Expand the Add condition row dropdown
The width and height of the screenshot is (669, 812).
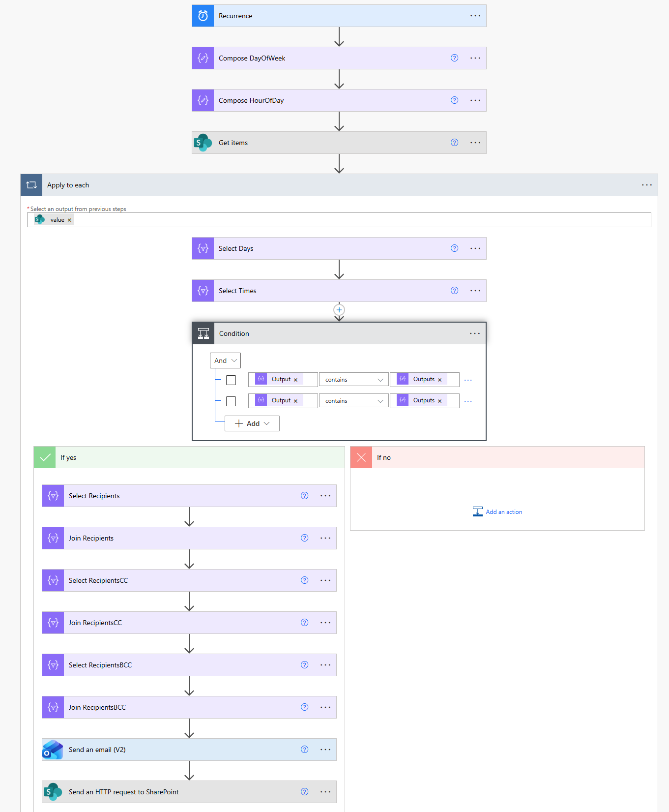(252, 423)
